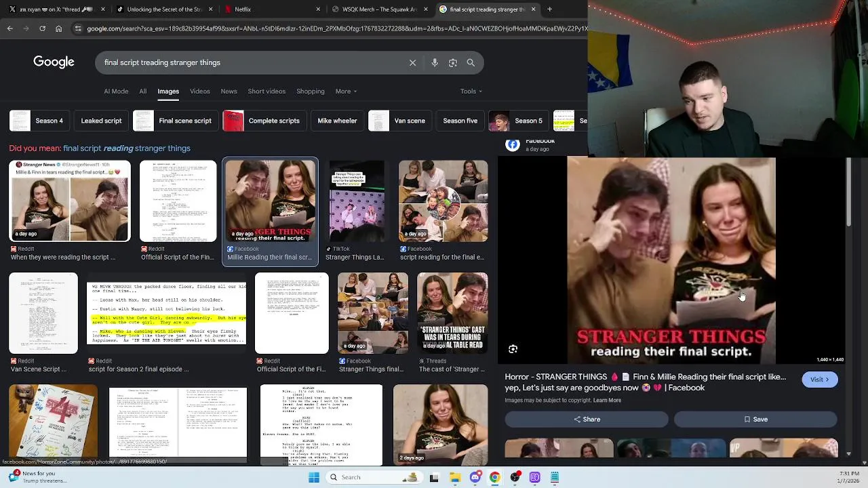The height and width of the screenshot is (488, 868).
Task: Open the browser home page icon
Action: [59, 28]
